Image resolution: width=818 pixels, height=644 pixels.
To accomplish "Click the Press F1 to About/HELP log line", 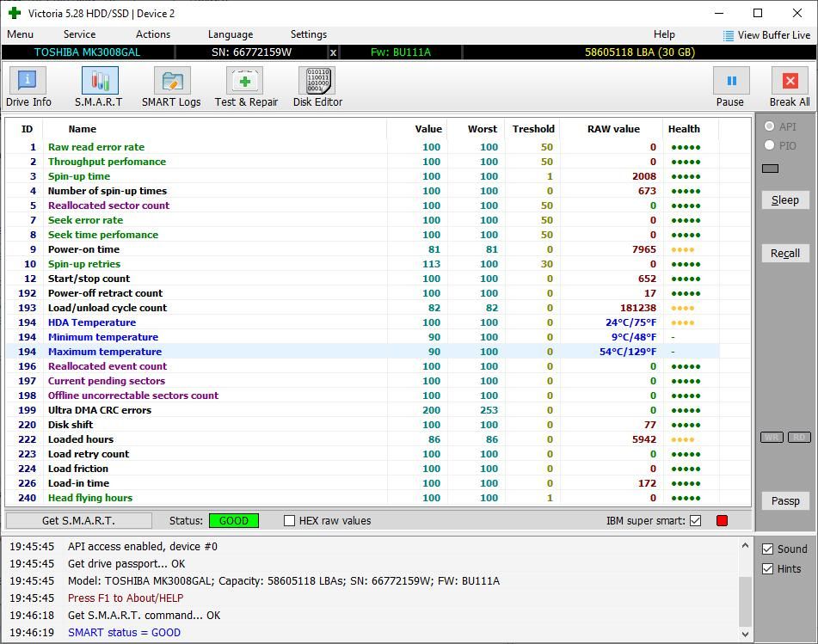I will click(x=126, y=598).
